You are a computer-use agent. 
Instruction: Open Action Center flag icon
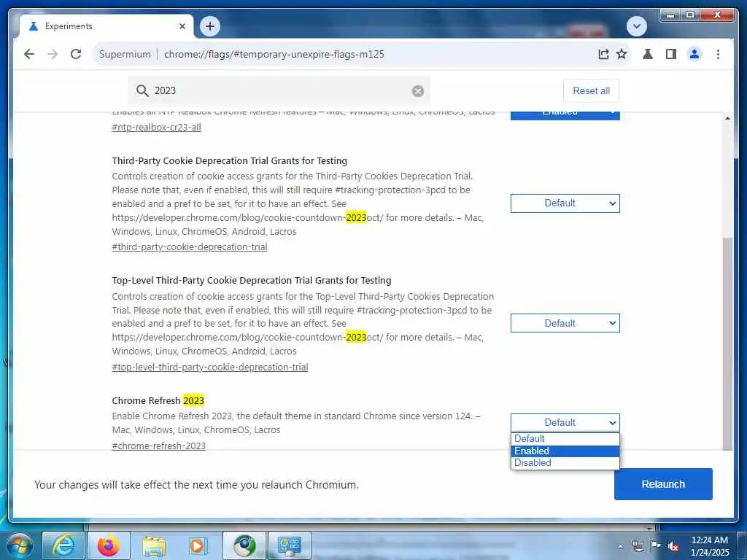[656, 546]
